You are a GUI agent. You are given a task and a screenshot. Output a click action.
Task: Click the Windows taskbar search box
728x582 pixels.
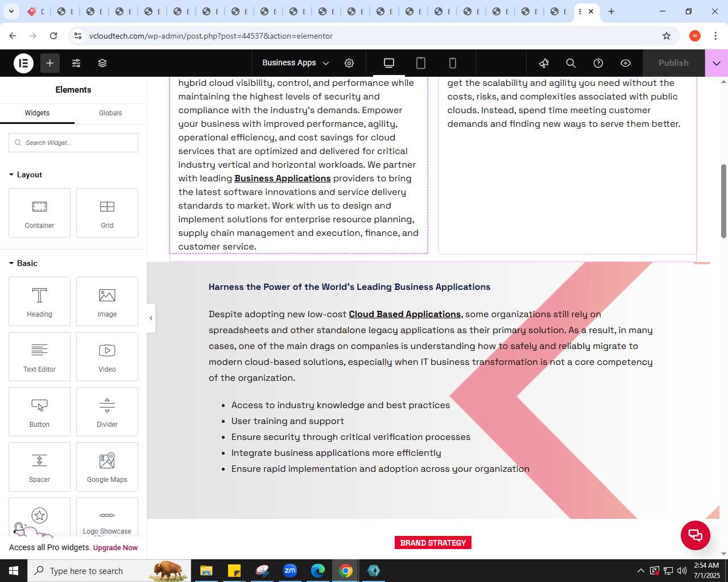108,571
